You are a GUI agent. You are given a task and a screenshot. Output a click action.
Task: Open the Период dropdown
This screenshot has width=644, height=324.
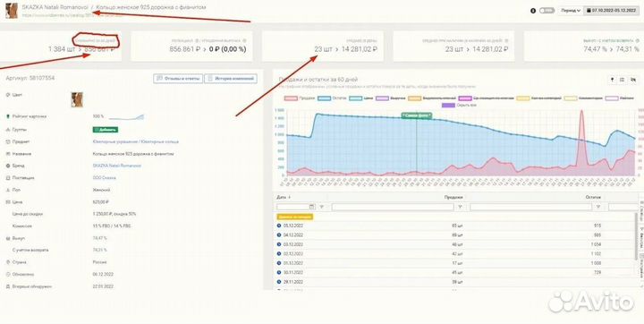tap(571, 11)
